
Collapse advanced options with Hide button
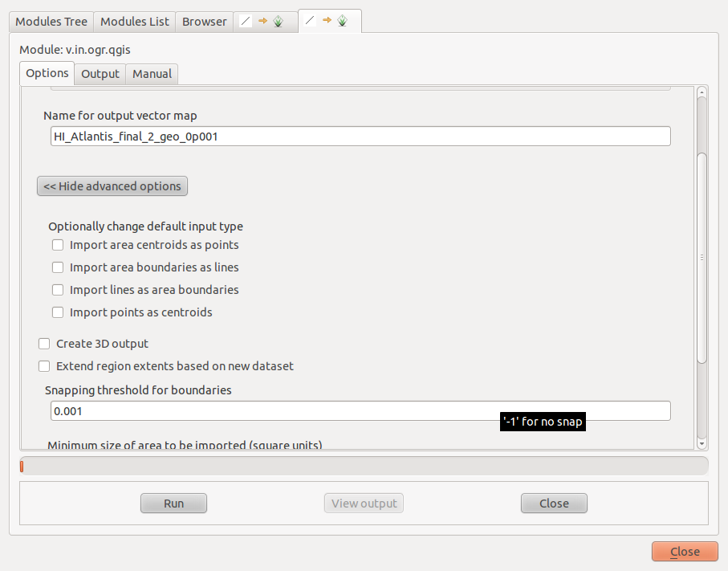coord(112,186)
